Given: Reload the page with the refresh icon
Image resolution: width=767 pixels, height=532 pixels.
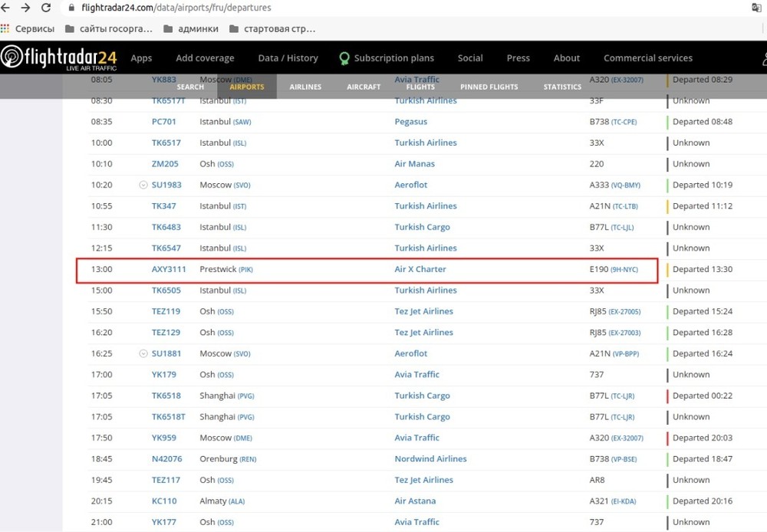Looking at the screenshot, I should [46, 8].
